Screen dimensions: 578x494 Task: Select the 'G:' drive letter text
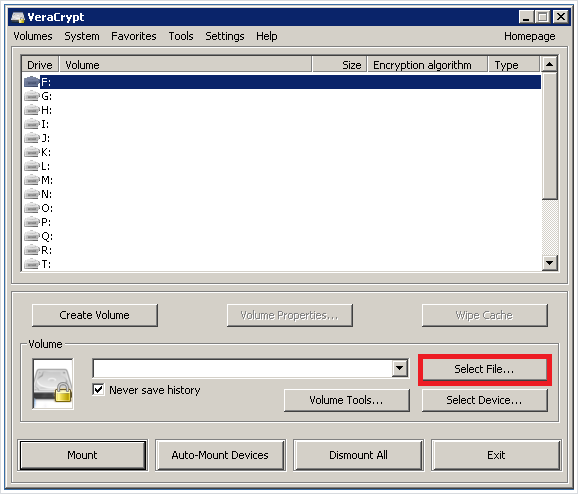pos(46,96)
